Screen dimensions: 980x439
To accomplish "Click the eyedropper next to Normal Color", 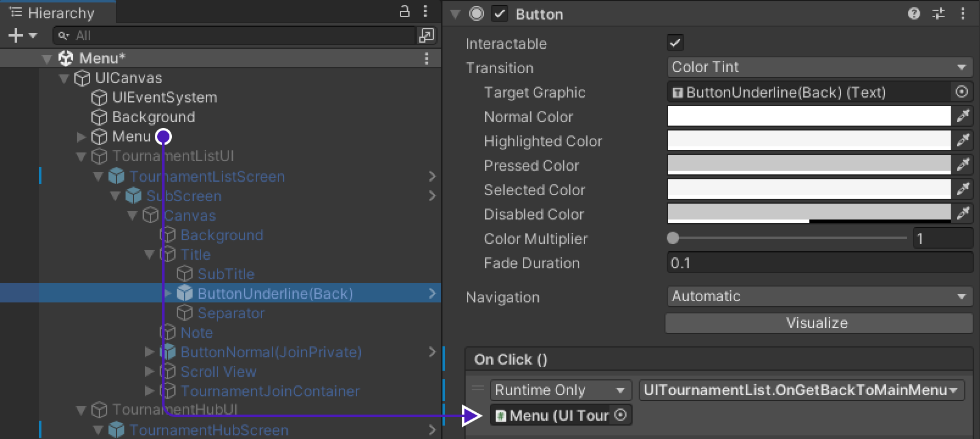I will click(963, 116).
